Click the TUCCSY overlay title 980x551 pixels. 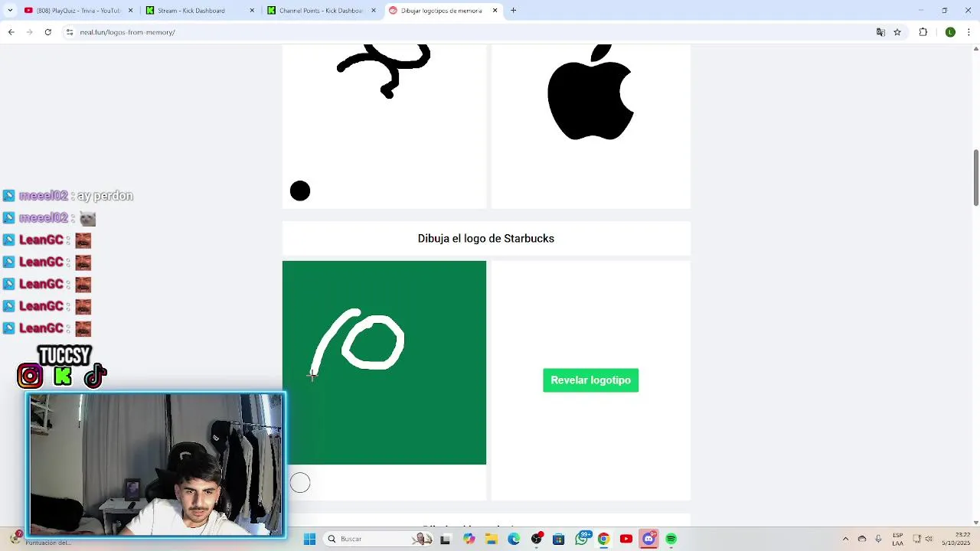pyautogui.click(x=64, y=355)
